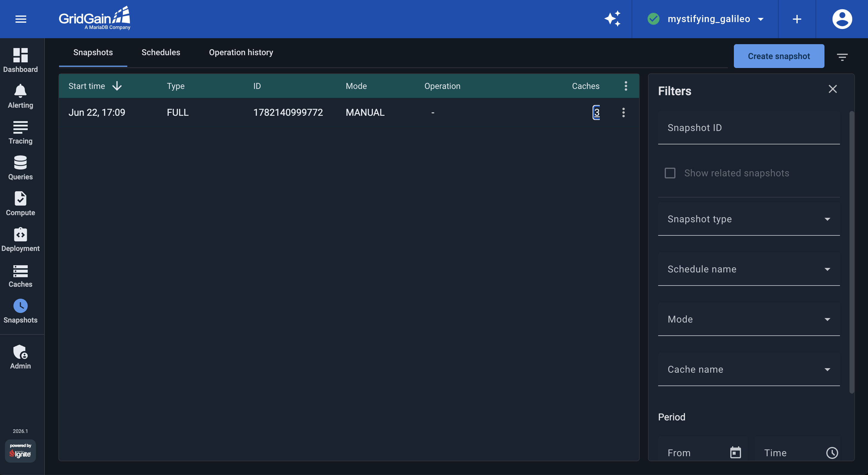Click the FULL type cell
The height and width of the screenshot is (475, 868).
tap(178, 112)
